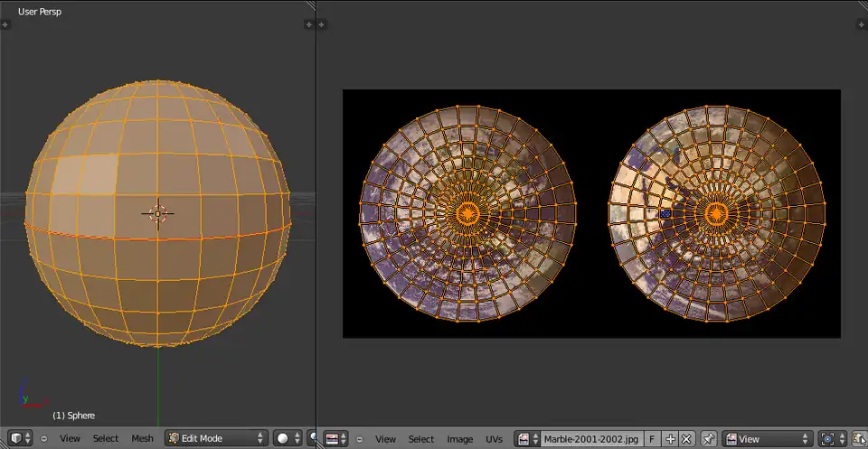The width and height of the screenshot is (868, 449).
Task: Open the Image menu in the UV editor
Action: coord(459,438)
